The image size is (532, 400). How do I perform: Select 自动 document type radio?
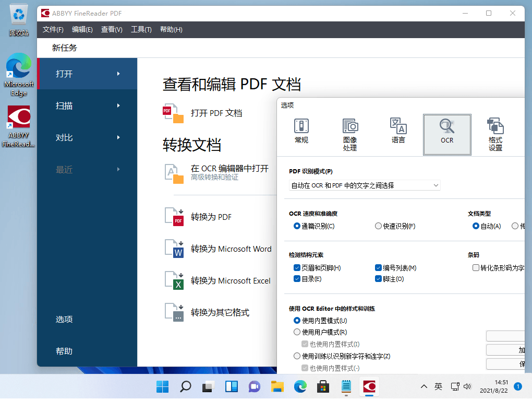pyautogui.click(x=476, y=226)
